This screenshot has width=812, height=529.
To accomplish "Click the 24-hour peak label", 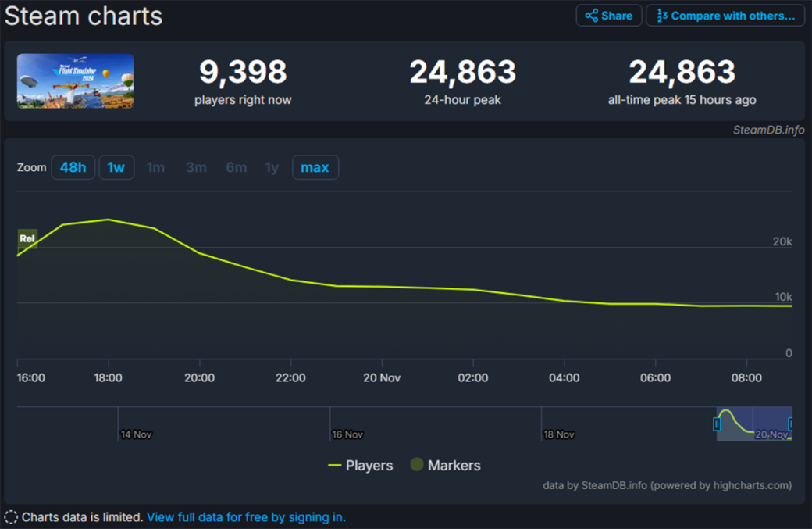I will [x=462, y=100].
